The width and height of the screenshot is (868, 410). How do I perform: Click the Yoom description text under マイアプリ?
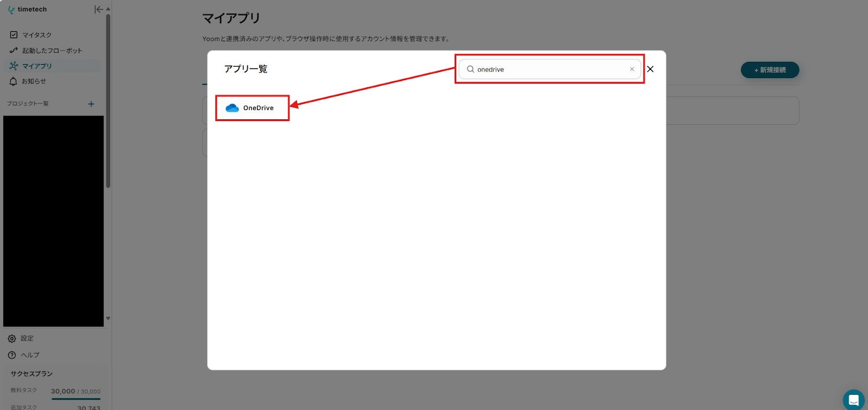326,39
